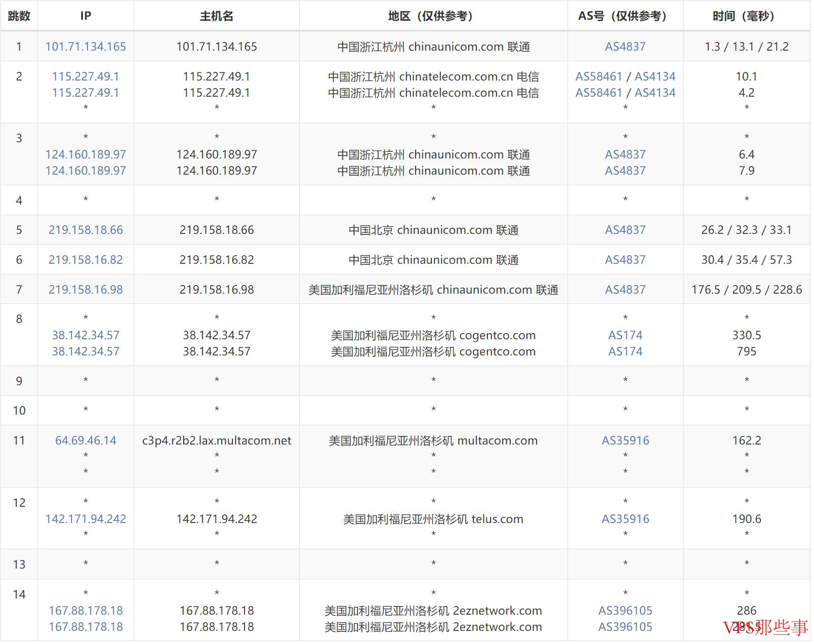Image resolution: width=814 pixels, height=644 pixels.
Task: Click the AS4837 link in the hop 5 row
Action: pyautogui.click(x=625, y=230)
